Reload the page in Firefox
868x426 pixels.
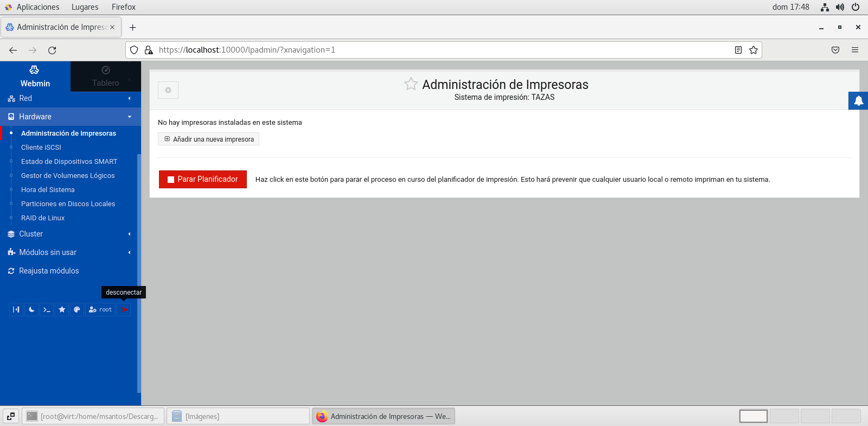click(52, 50)
